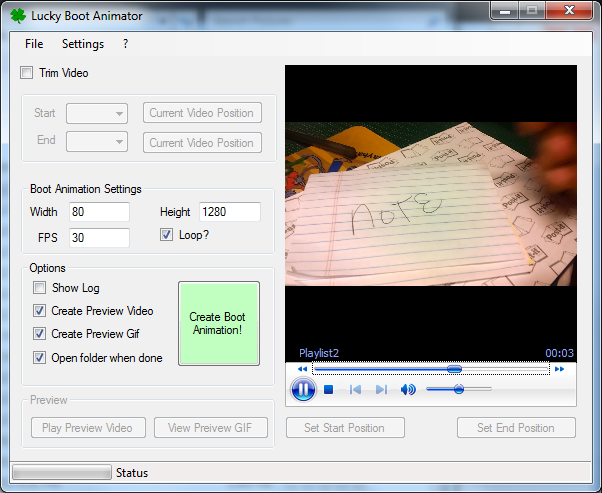602x493 pixels.
Task: Click Set Start Position button
Action: pyautogui.click(x=345, y=427)
